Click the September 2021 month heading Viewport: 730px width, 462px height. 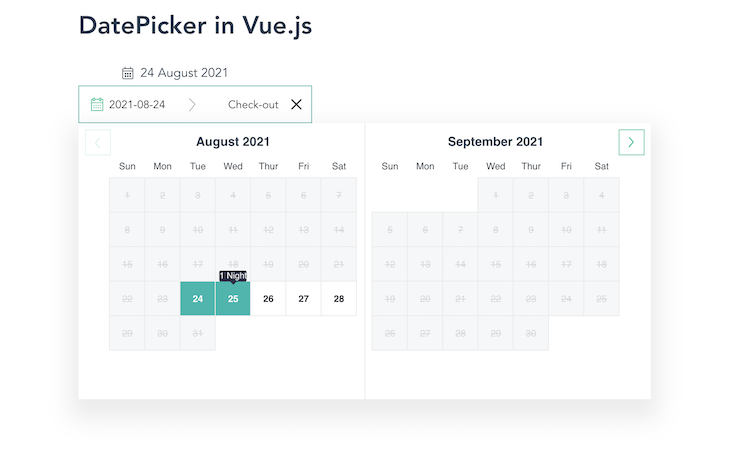495,142
